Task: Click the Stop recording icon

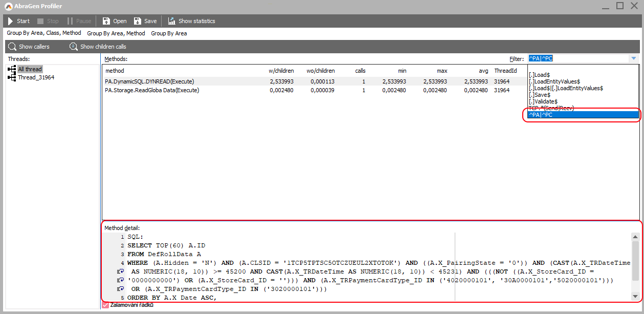Action: (40, 21)
